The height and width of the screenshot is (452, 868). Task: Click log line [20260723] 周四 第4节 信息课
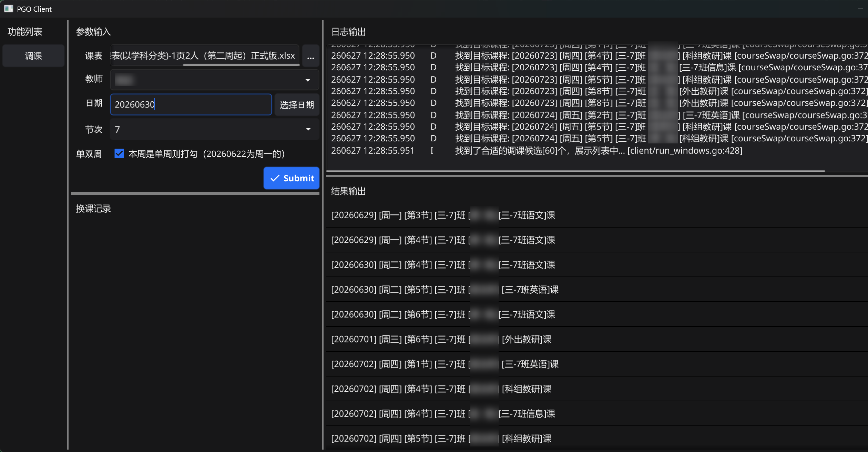(x=599, y=67)
